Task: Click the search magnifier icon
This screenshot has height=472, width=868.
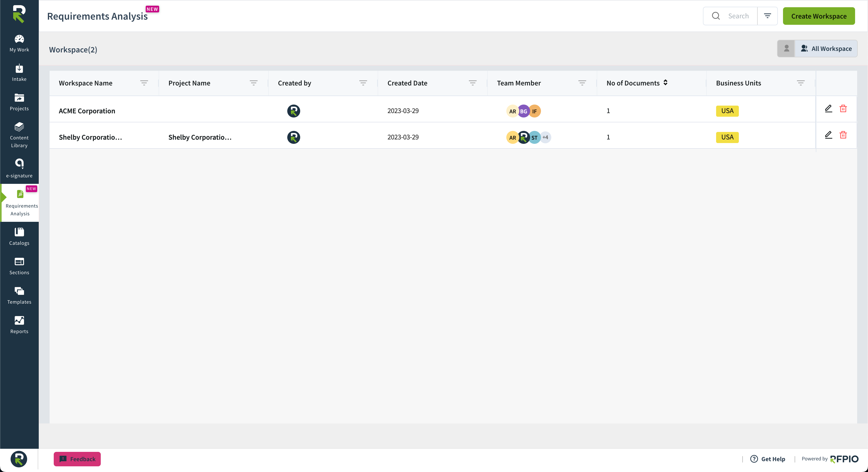Action: tap(716, 16)
